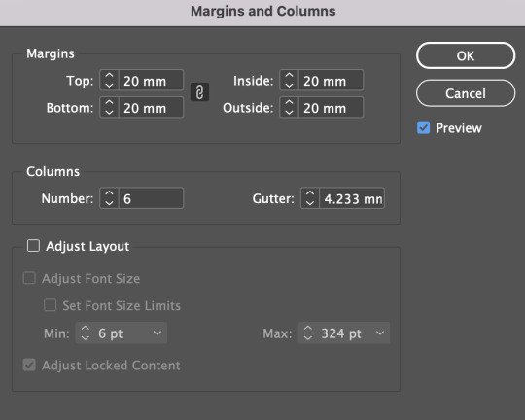Check the Adjust Font Size option
The height and width of the screenshot is (420, 525).
pos(29,278)
